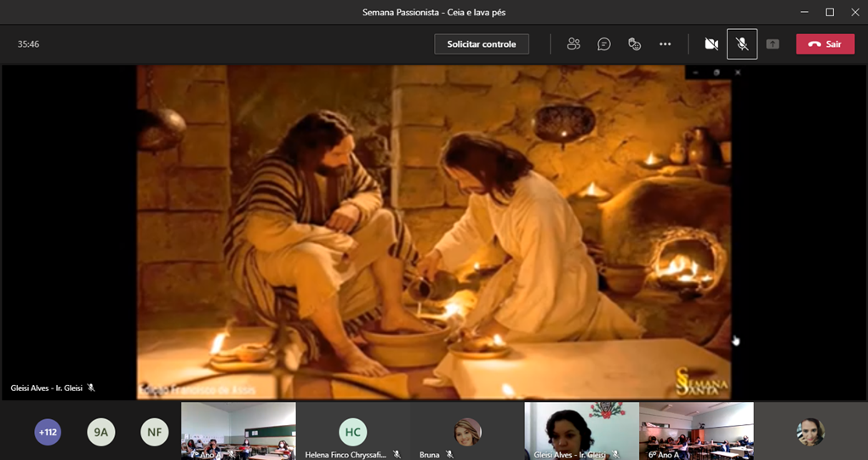
Task: Click the Bruna name label
Action: click(430, 454)
